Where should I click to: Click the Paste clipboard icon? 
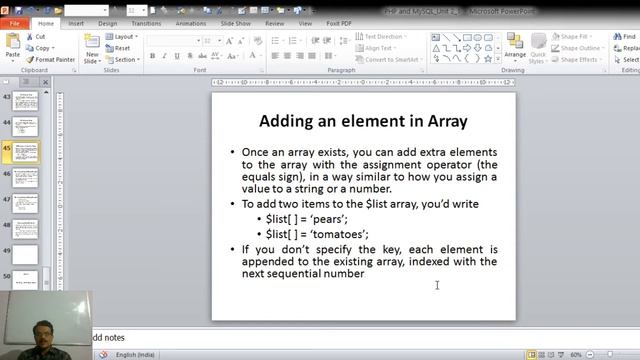(13, 42)
